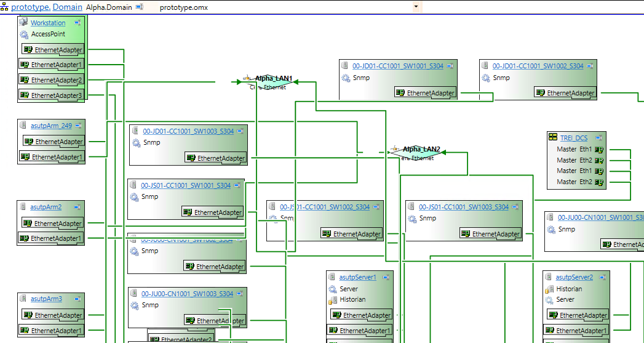Click pin icon on 00-JS01-CC1001_SW1002_S304
This screenshot has height=343, width=644.
click(x=376, y=208)
